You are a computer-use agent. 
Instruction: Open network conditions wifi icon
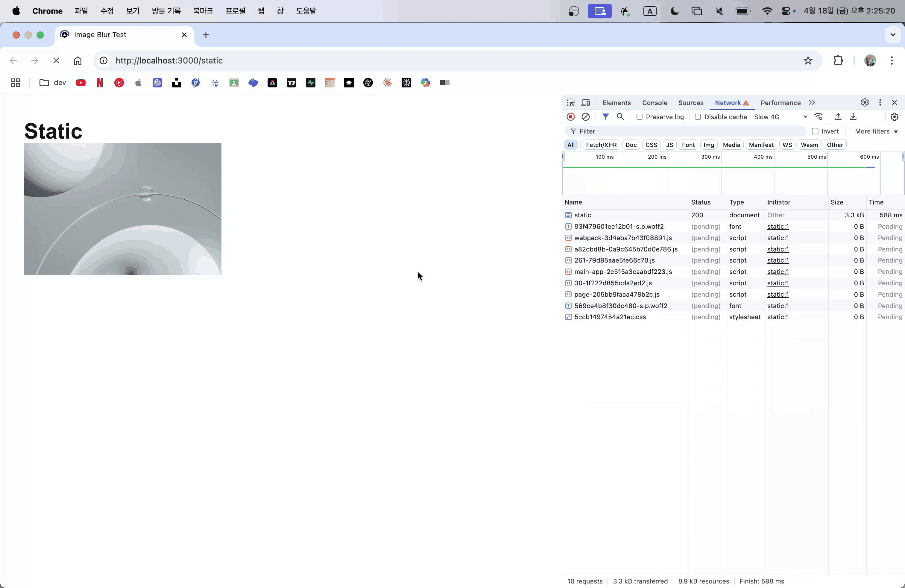click(818, 117)
